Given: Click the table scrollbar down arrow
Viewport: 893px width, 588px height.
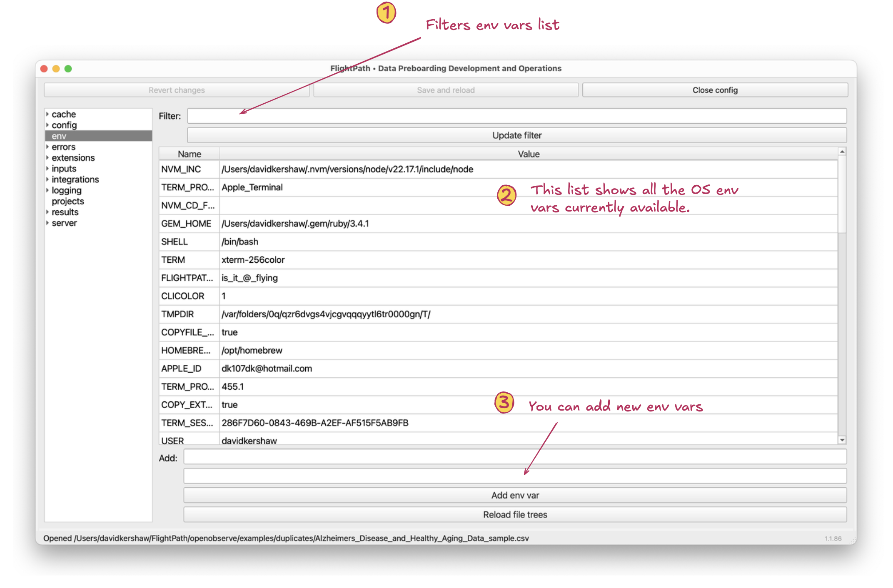Looking at the screenshot, I should [x=842, y=440].
